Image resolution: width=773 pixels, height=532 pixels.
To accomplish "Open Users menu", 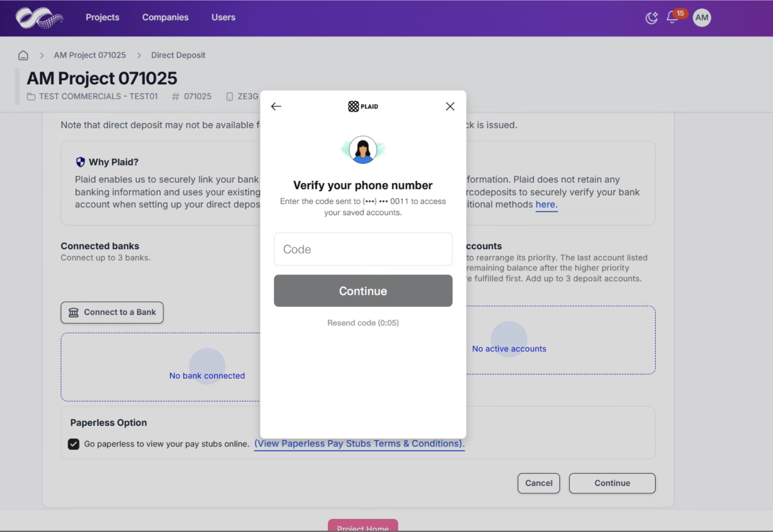I will click(x=224, y=17).
